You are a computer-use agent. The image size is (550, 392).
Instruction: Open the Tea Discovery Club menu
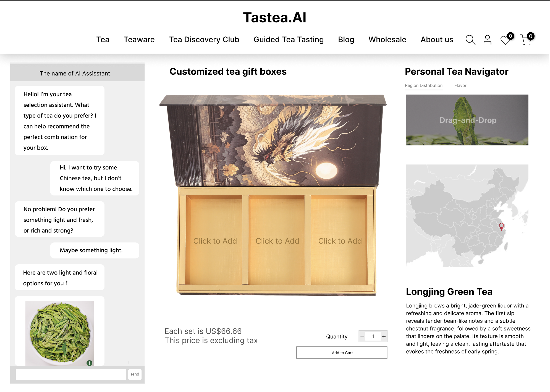[204, 40]
